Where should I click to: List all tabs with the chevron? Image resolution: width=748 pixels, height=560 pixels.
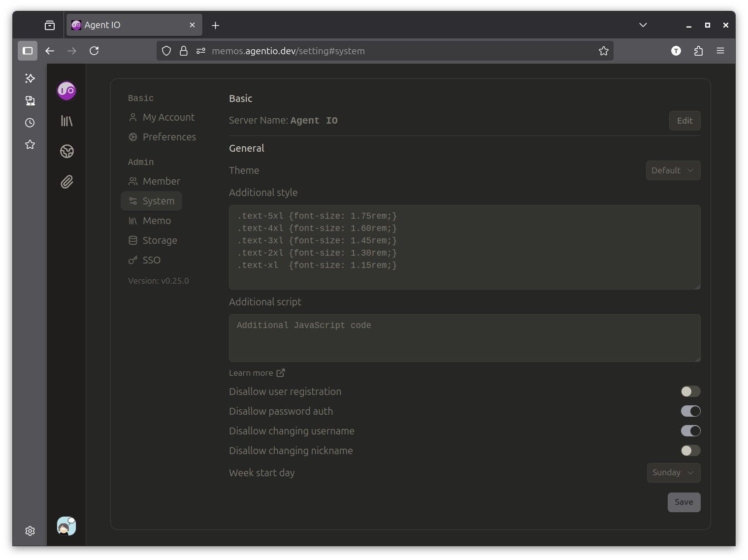pos(643,25)
